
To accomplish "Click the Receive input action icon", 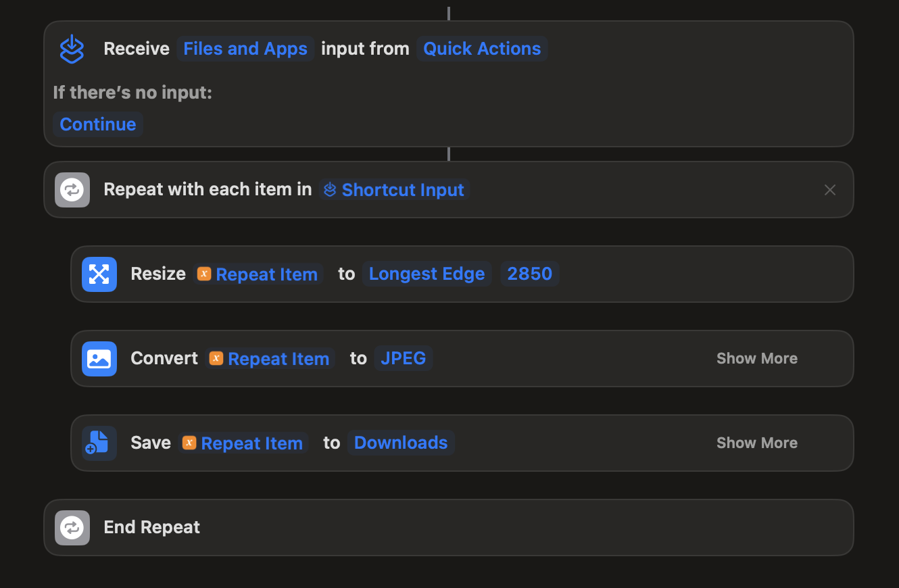I will (x=72, y=49).
